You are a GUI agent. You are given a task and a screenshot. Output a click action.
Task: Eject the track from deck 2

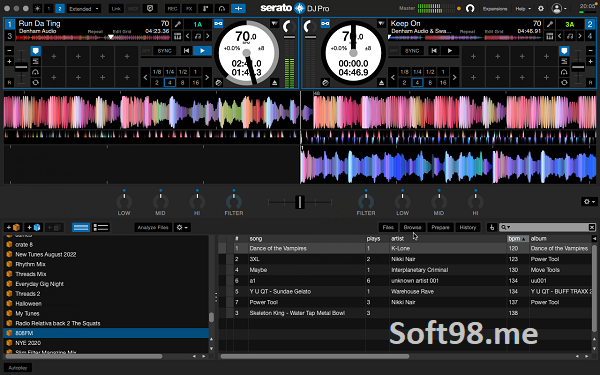[381, 82]
